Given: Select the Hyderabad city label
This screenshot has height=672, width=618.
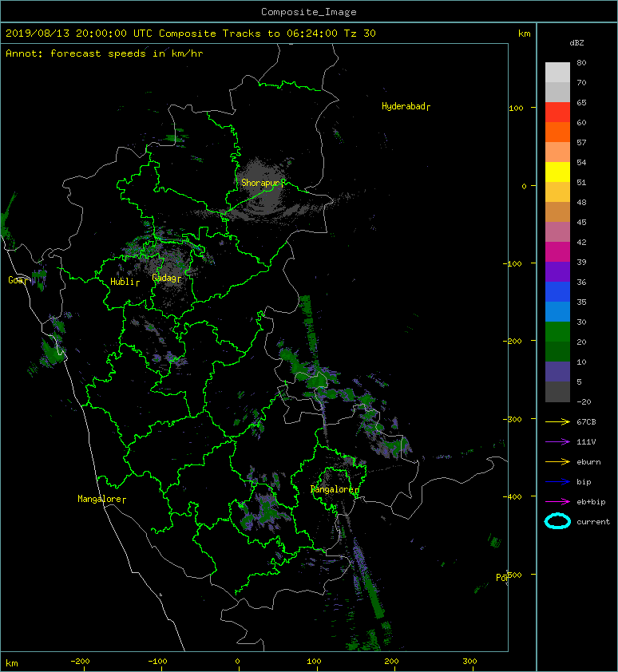Looking at the screenshot, I should 403,106.
